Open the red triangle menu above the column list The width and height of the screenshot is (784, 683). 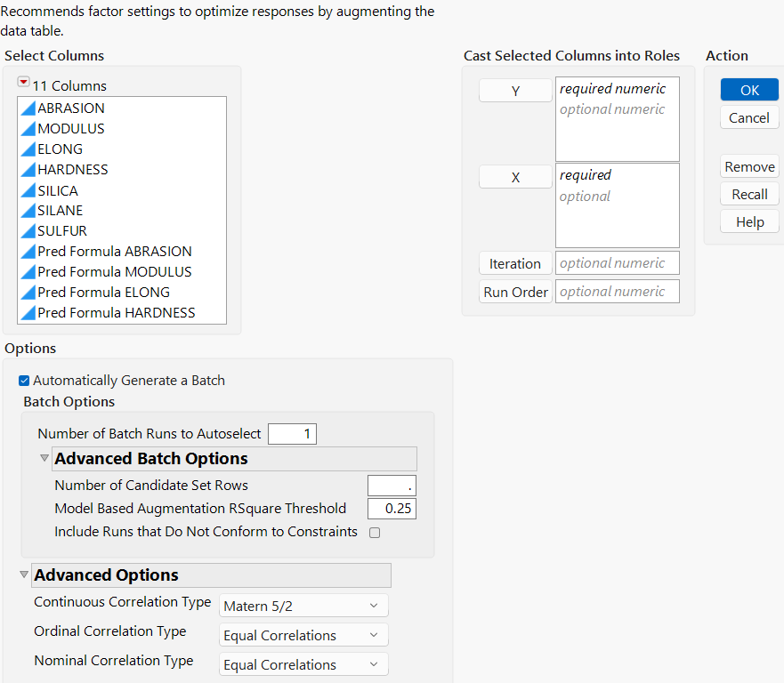pos(22,81)
